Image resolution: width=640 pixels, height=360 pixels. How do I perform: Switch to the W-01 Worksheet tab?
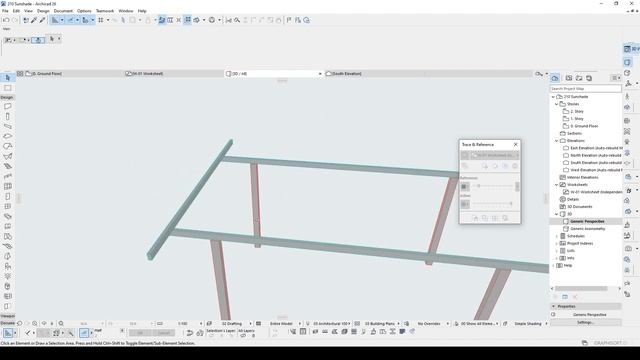(173, 74)
